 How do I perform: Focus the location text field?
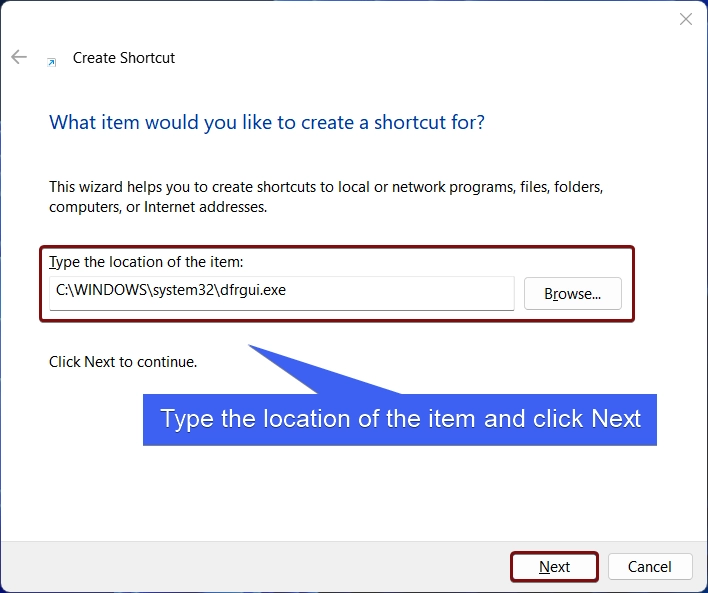coord(282,293)
